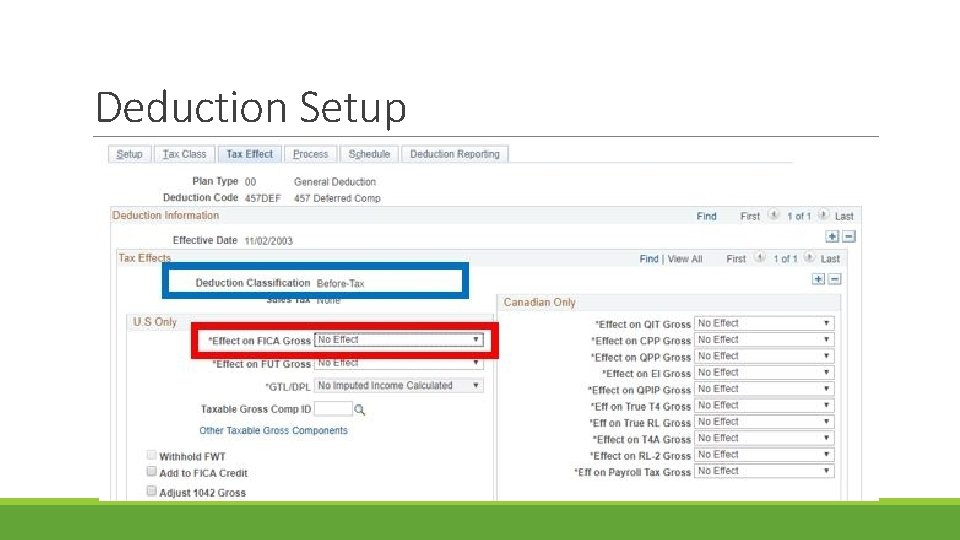The width and height of the screenshot is (960, 540).
Task: Click First link in Deduction Information header
Action: coord(749,216)
